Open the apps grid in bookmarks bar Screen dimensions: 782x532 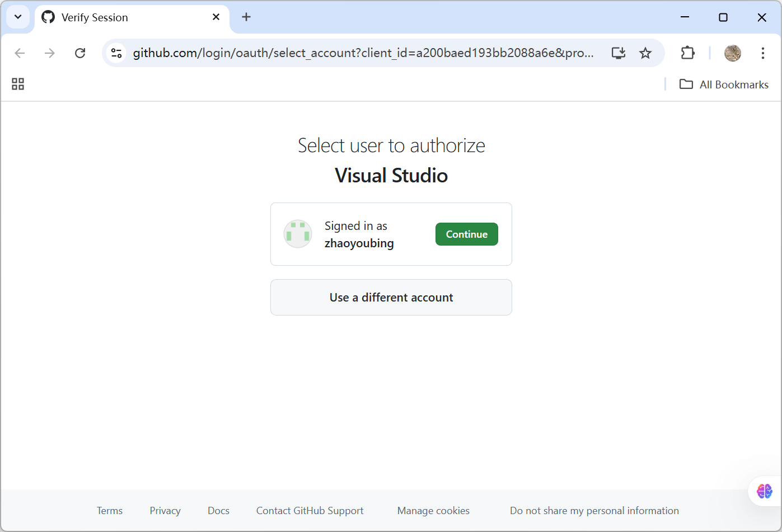(x=18, y=84)
